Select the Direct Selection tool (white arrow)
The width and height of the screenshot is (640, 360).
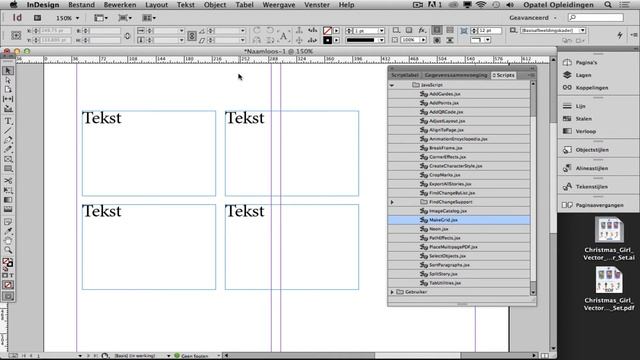[8, 80]
